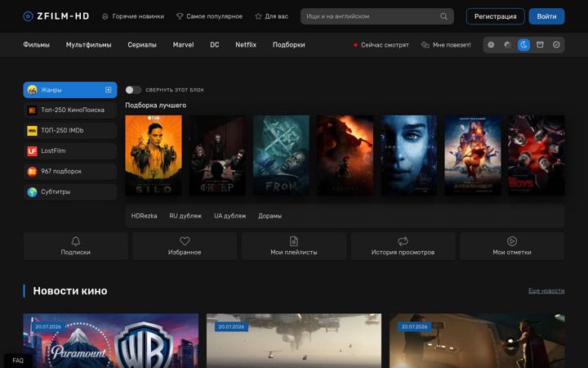This screenshot has height=368, width=588.
Task: Open the Еще новости link
Action: click(546, 290)
